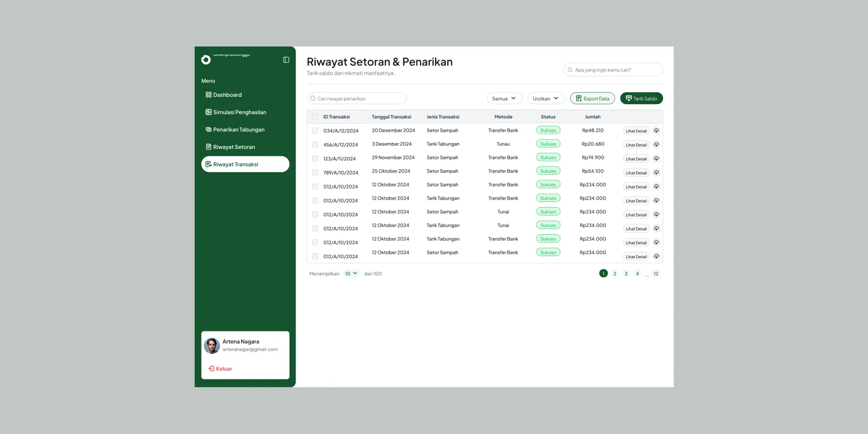Open Lihat Detail for 456/A/12/2024

click(x=636, y=145)
